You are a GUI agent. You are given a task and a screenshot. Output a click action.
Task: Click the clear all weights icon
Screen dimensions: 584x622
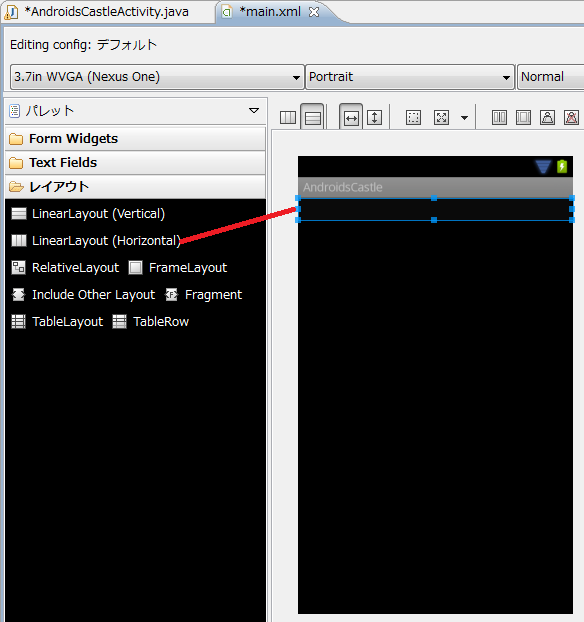[571, 117]
